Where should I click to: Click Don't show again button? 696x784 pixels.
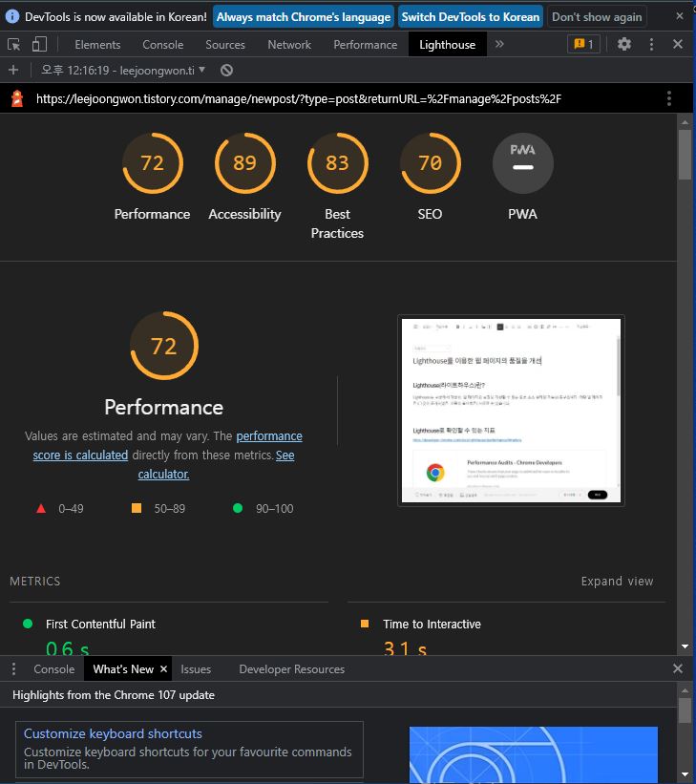pos(597,17)
